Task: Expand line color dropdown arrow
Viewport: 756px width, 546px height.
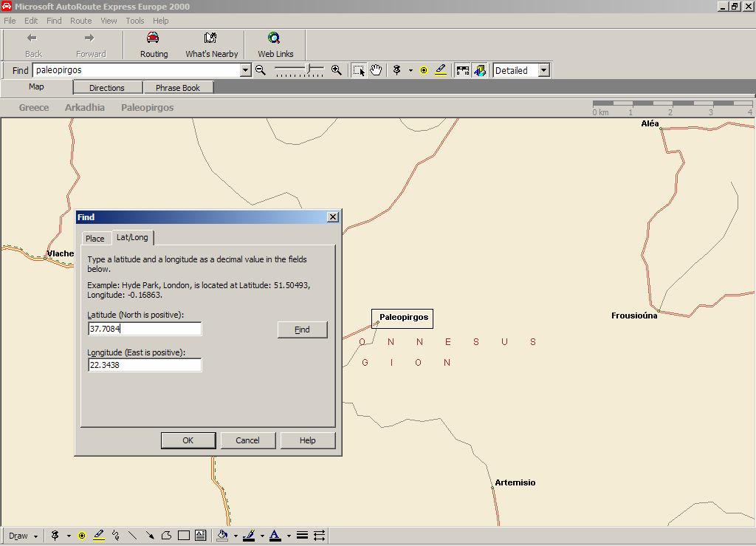Action: point(262,536)
